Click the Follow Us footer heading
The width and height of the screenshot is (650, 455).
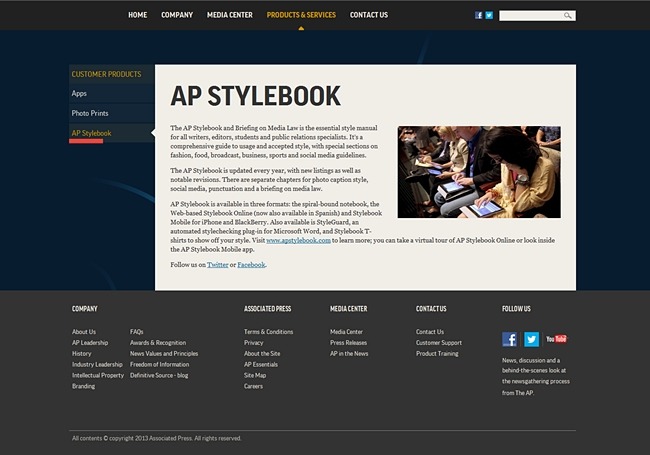[516, 309]
